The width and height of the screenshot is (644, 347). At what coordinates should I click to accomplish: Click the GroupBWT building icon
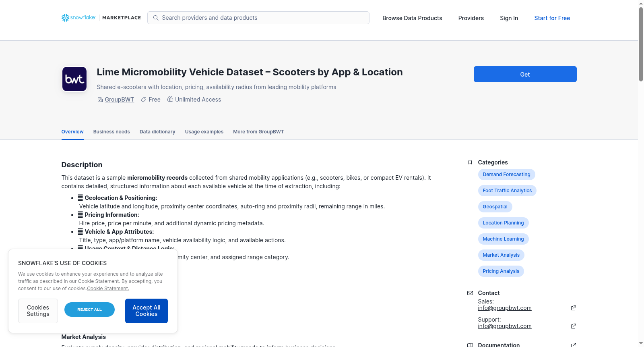100,100
